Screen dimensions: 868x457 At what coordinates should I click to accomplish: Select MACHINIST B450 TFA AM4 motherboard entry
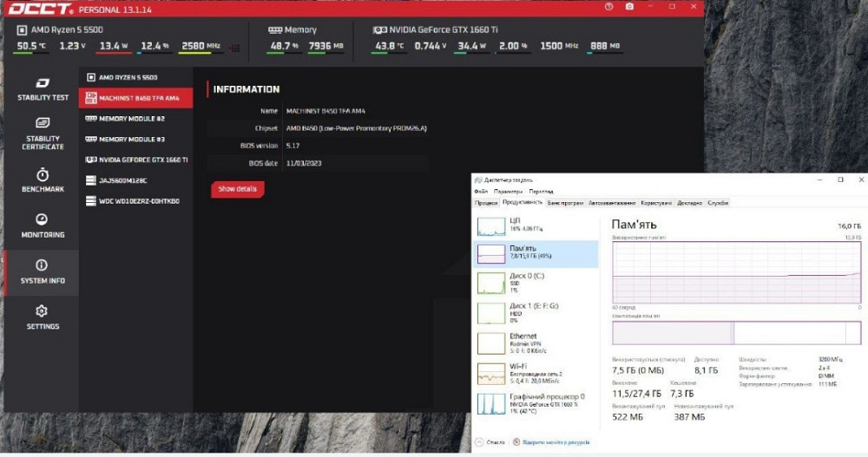[x=135, y=98]
